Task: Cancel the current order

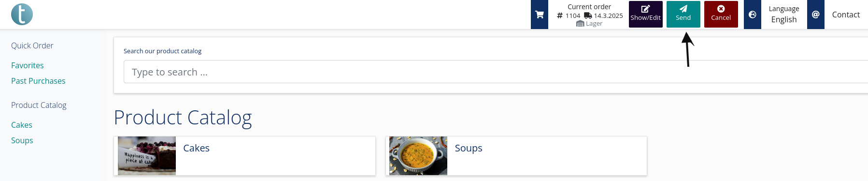Action: (721, 14)
